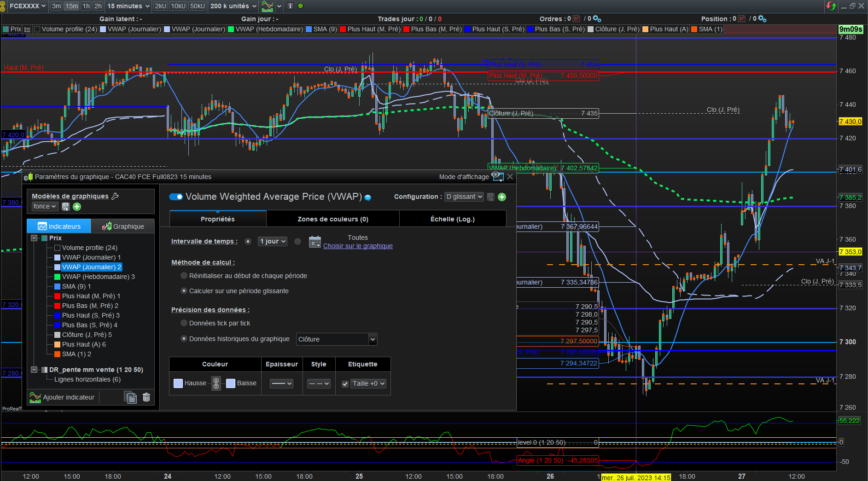Click the copy indicator icon
Screen dimensions: 868x481
[130, 397]
